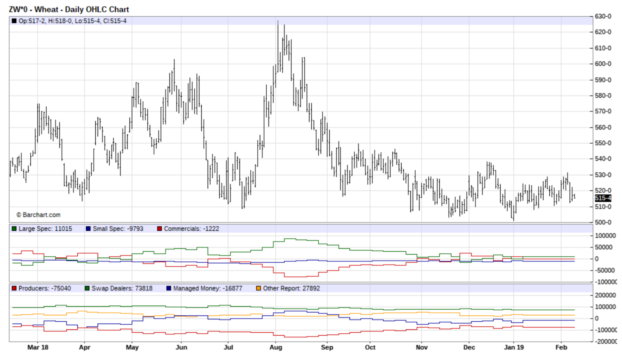This screenshot has width=622, height=364.
Task: Click the 'Mar 18' date axis label
Action: 38,347
